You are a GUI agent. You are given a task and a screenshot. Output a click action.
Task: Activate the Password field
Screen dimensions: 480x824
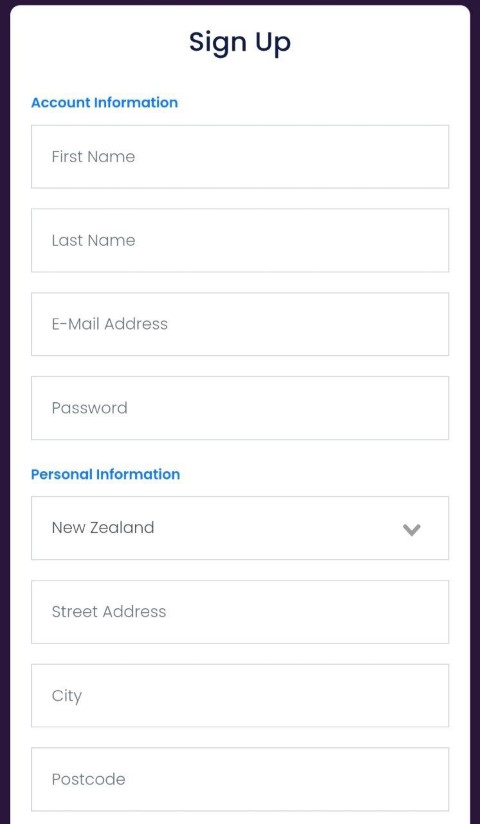pyautogui.click(x=240, y=408)
